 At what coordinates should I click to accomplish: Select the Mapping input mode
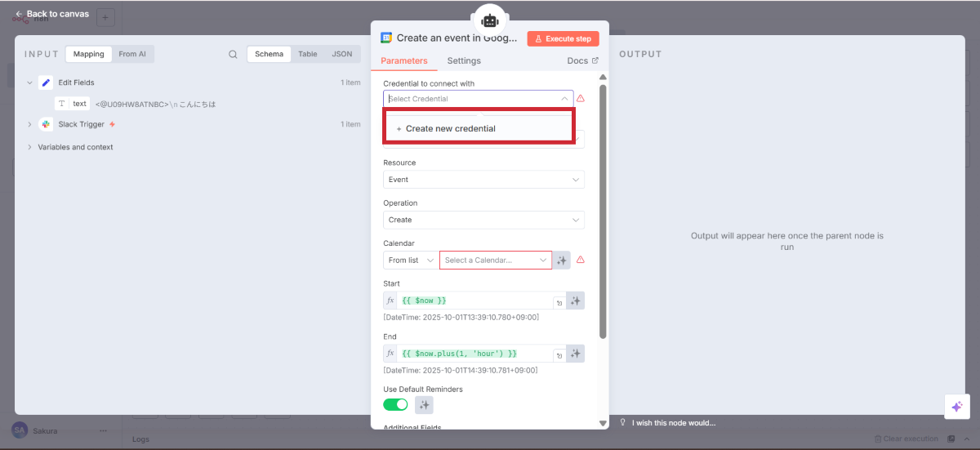(88, 54)
